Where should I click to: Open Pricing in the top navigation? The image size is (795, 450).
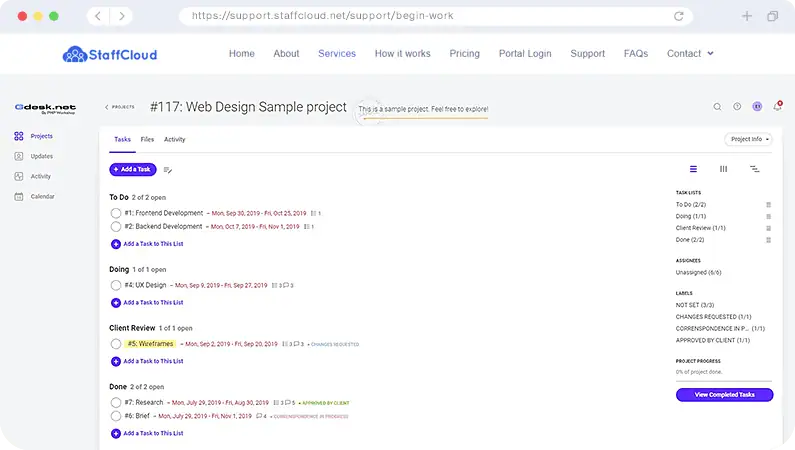point(464,54)
